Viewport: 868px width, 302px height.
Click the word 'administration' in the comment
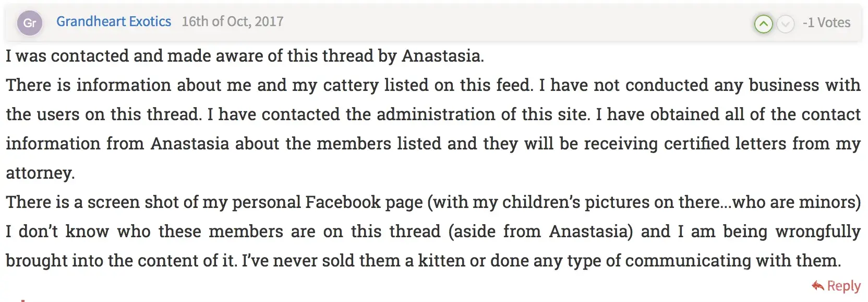[x=436, y=114]
